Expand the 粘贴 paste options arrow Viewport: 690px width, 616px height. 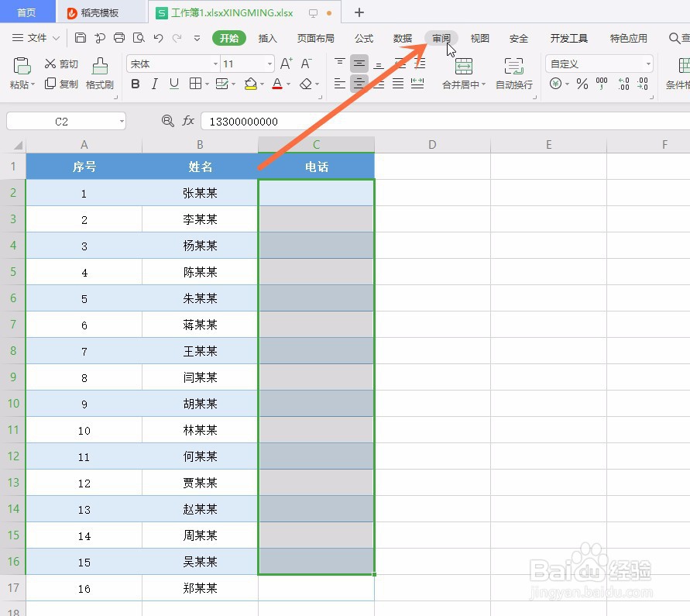click(33, 84)
